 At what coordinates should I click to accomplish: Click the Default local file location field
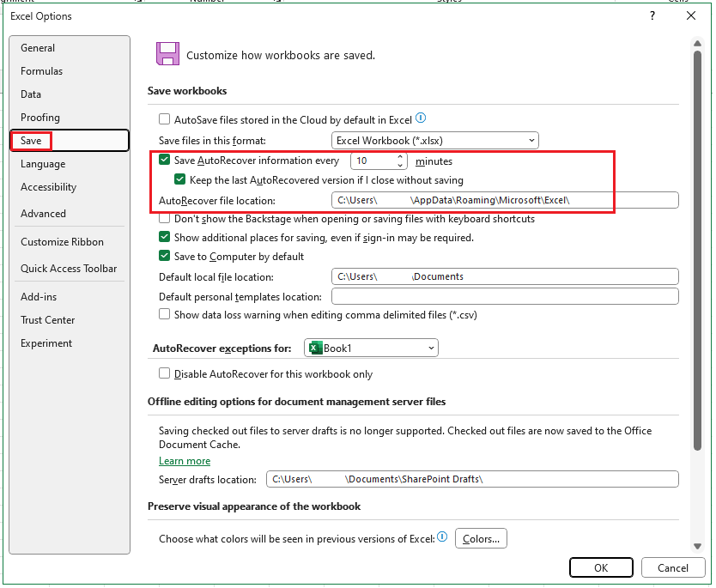(x=505, y=276)
